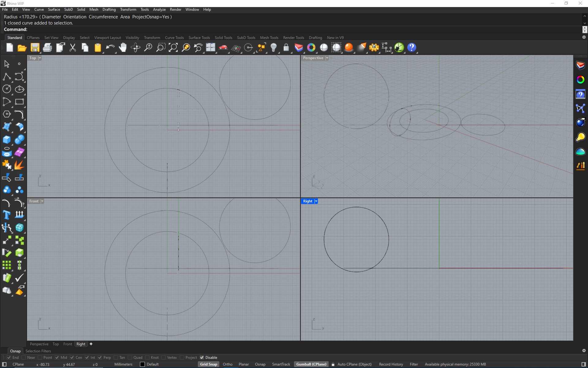
Task: Toggle Ortho in status bar
Action: coord(228,364)
